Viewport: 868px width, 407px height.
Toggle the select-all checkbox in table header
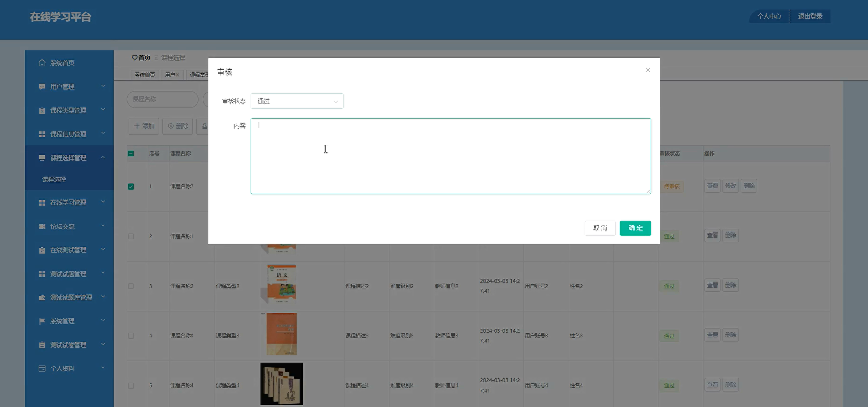[x=131, y=154]
